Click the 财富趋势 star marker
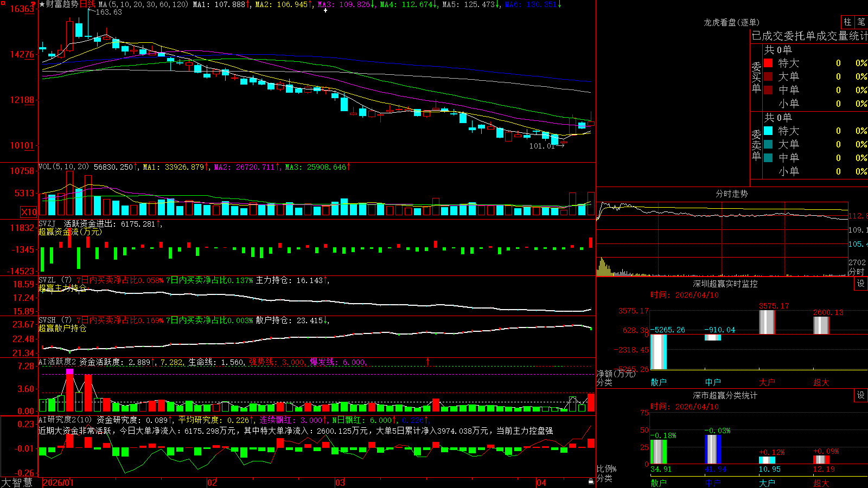Viewport: 868px width, 488px height. [42, 4]
